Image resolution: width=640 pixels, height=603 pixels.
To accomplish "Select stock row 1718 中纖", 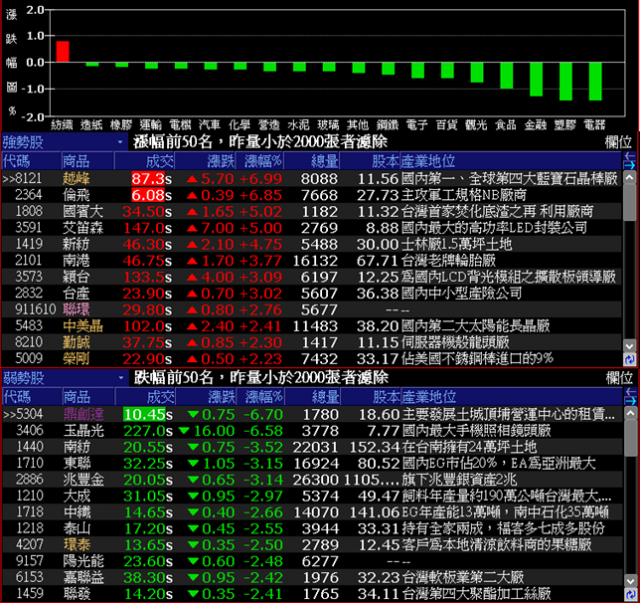I will (312, 512).
